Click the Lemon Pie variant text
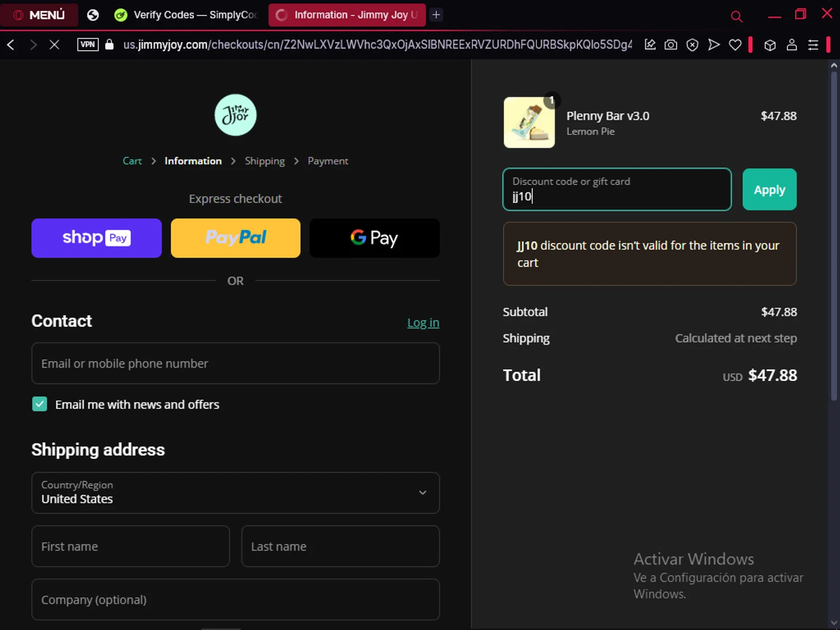The image size is (840, 630). coord(590,132)
